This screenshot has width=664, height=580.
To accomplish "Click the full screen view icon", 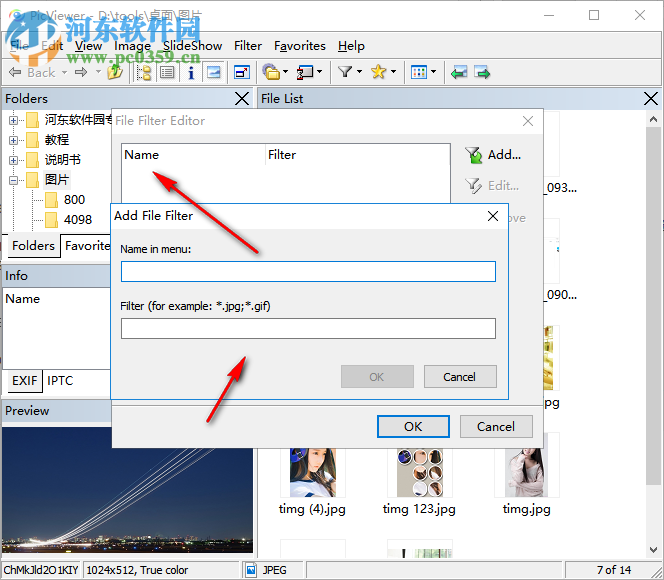I will [x=242, y=72].
